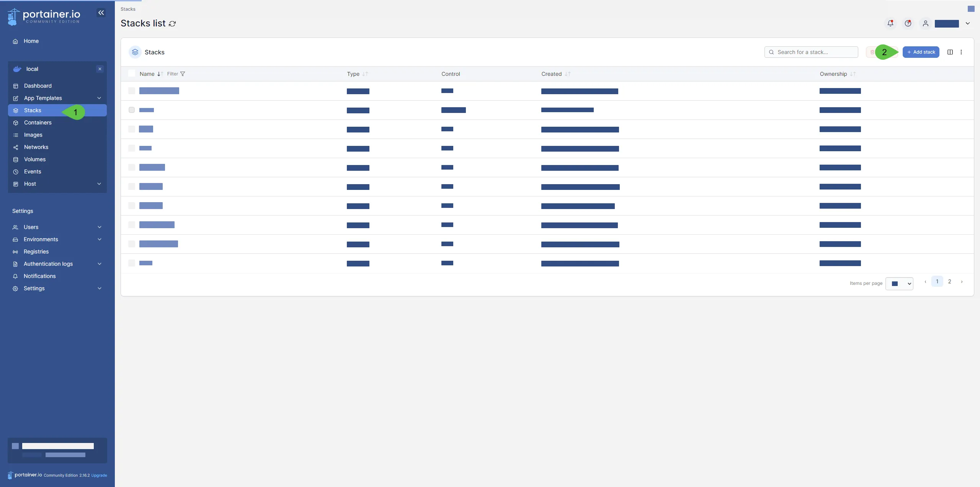Click the Upgrade link in bottom sidebar
The height and width of the screenshot is (487, 980).
[99, 475]
